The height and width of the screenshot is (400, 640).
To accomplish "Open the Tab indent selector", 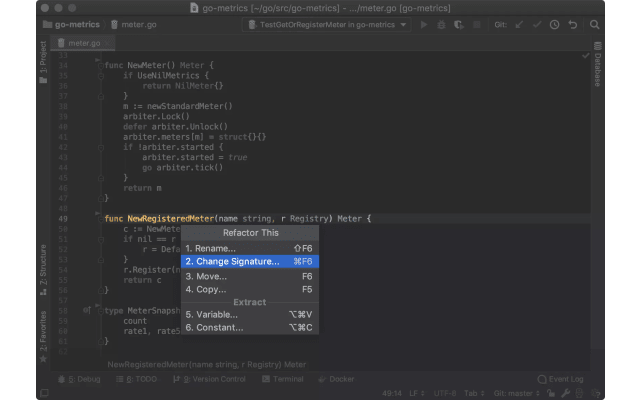I will point(474,393).
